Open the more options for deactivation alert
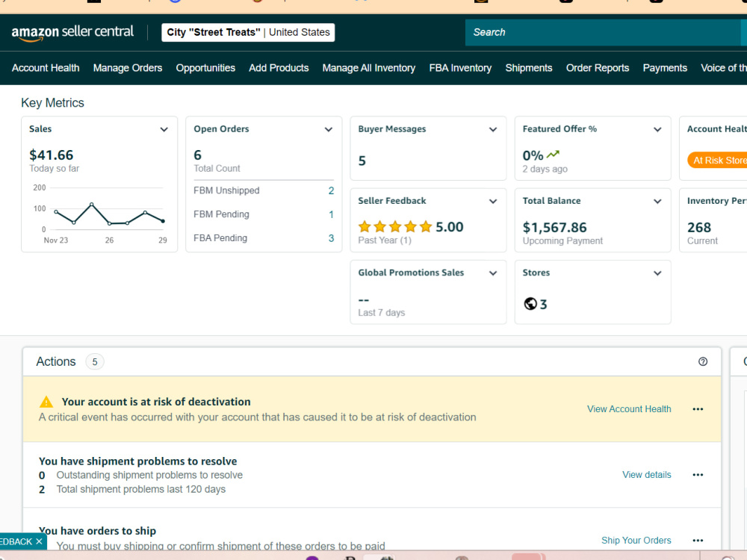The width and height of the screenshot is (747, 560). (x=698, y=409)
